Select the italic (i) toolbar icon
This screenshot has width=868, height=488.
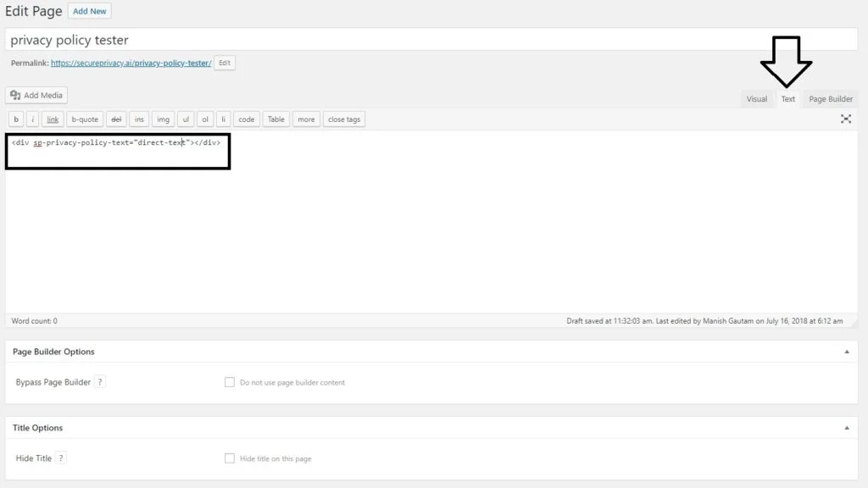(x=32, y=119)
